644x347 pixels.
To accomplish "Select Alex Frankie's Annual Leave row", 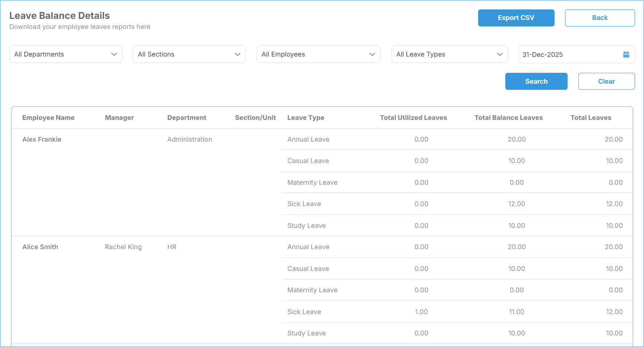I will [457, 139].
